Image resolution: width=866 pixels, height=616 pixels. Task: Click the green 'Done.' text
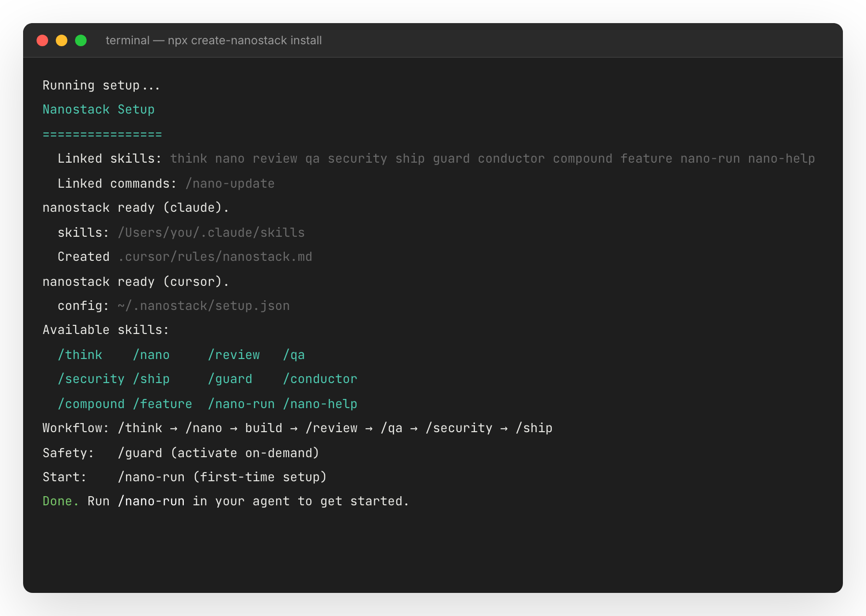coord(61,501)
